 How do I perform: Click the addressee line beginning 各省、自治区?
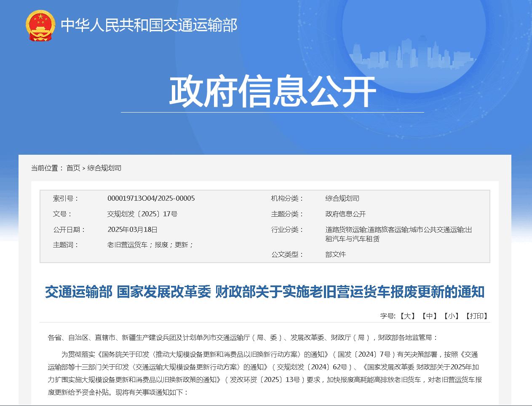point(243,337)
